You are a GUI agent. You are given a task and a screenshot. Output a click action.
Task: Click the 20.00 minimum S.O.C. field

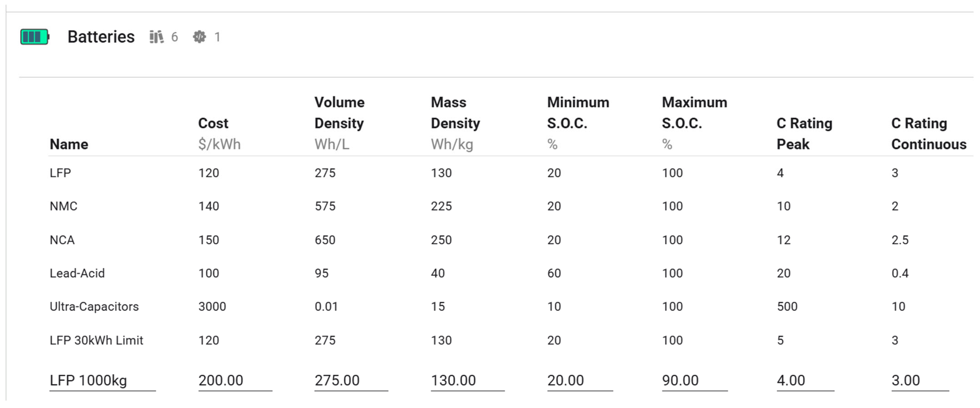[x=579, y=380]
